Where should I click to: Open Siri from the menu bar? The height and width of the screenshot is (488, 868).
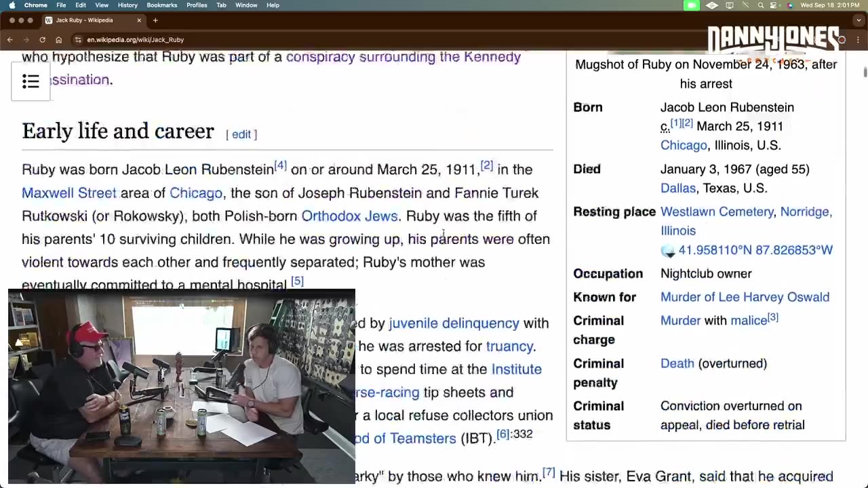pos(790,5)
